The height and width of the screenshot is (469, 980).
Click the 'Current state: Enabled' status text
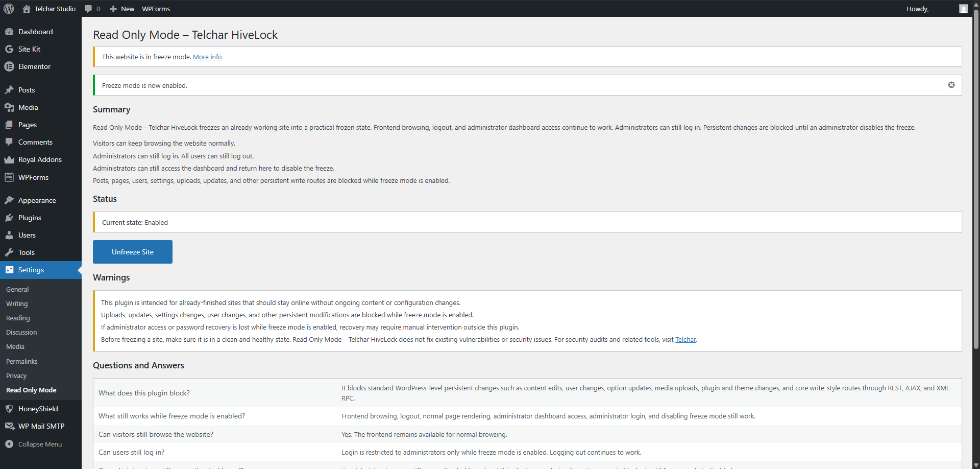tap(135, 222)
